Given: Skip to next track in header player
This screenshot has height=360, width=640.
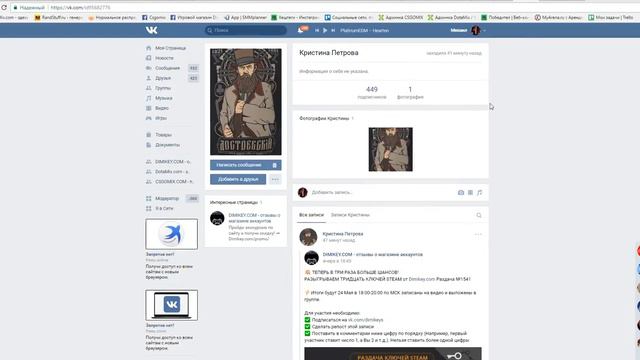Looking at the screenshot, I should click(333, 30).
